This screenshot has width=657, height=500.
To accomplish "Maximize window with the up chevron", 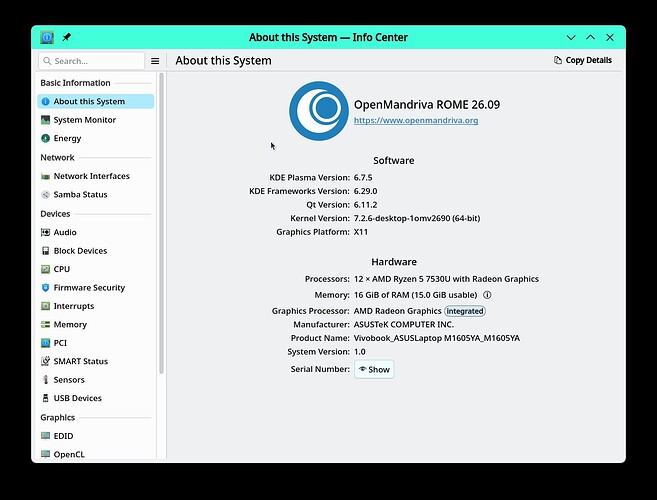I will click(x=590, y=37).
